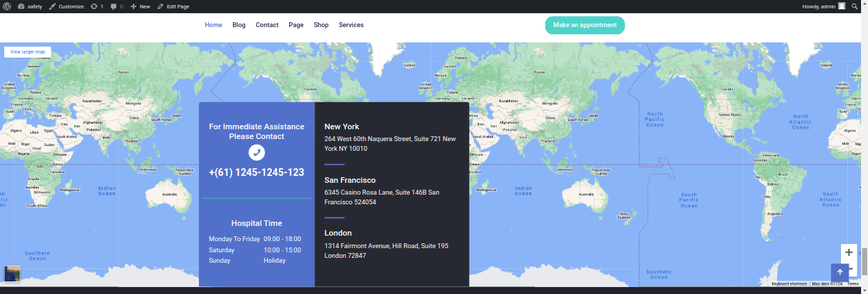Zoom in on the map
This screenshot has height=294, width=868.
(849, 252)
